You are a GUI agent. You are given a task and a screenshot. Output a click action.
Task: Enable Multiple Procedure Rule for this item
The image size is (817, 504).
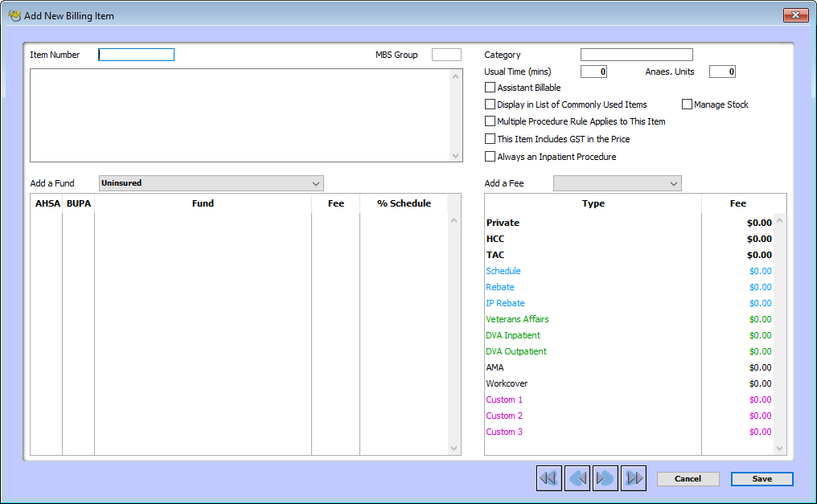tap(491, 121)
